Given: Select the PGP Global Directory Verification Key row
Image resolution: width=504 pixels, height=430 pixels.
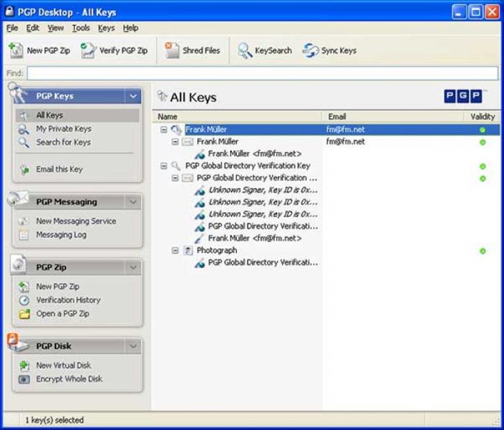Looking at the screenshot, I should pos(248,166).
